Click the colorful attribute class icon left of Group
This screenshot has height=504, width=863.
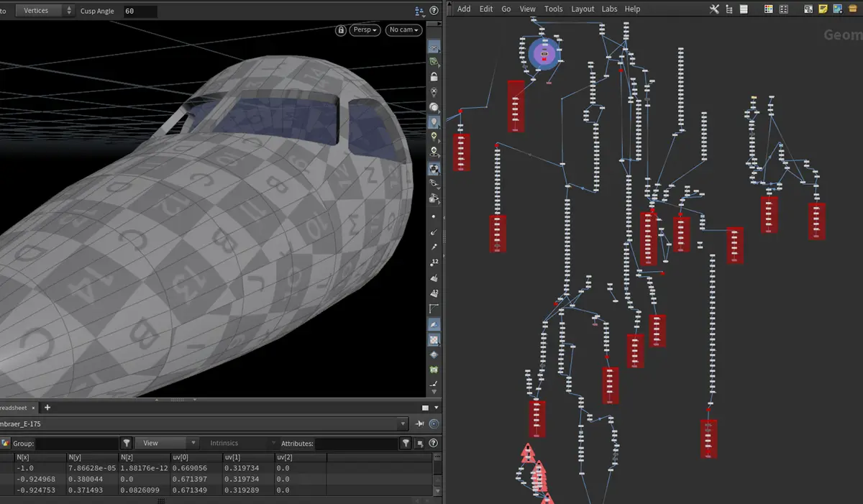[6, 444]
